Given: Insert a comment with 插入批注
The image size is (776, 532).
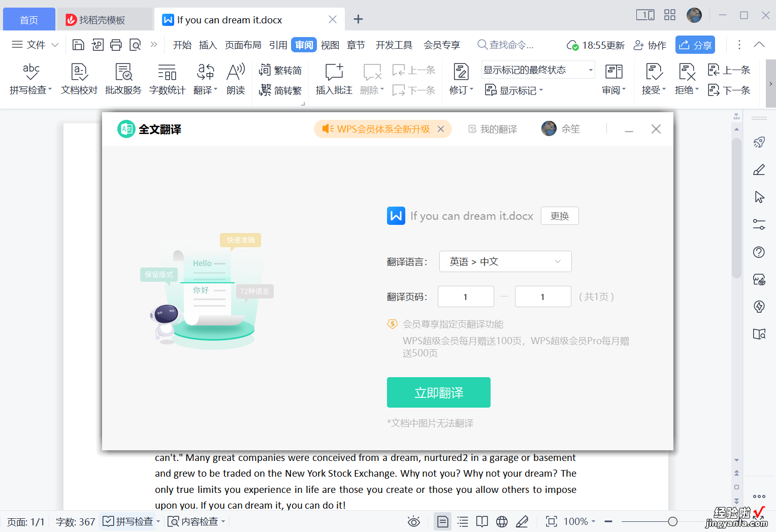Looking at the screenshot, I should 334,79.
